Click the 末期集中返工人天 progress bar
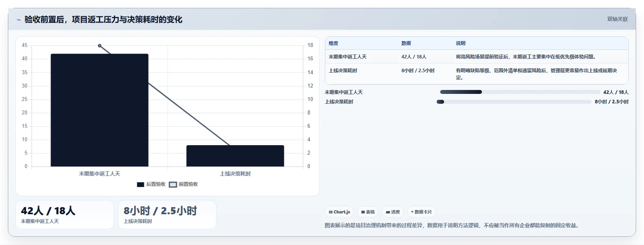Viewport: 644px width, 245px height. [x=520, y=92]
